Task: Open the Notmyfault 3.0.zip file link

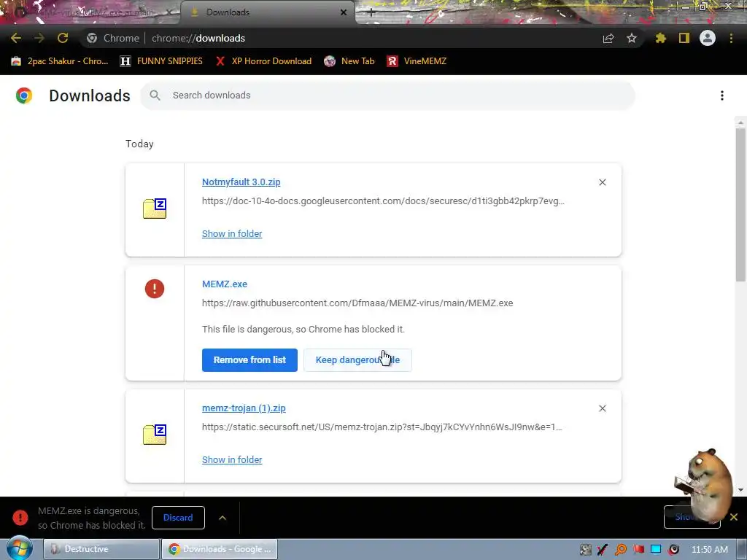Action: coord(241,182)
